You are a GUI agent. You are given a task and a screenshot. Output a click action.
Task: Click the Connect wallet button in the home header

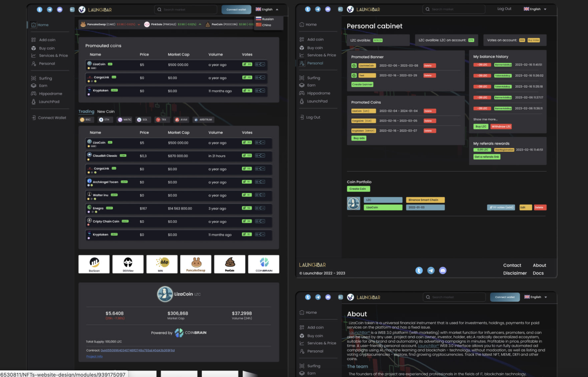pos(236,10)
